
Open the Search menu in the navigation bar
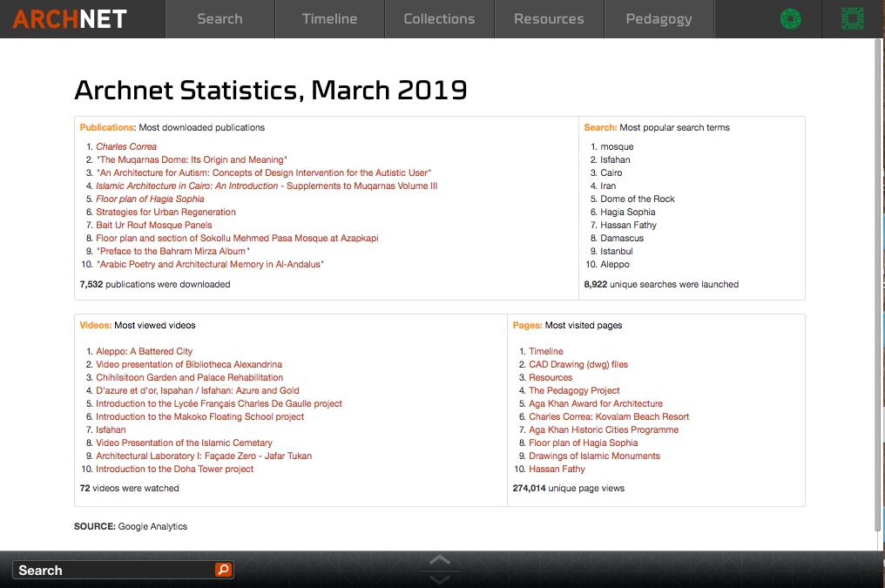pos(219,17)
